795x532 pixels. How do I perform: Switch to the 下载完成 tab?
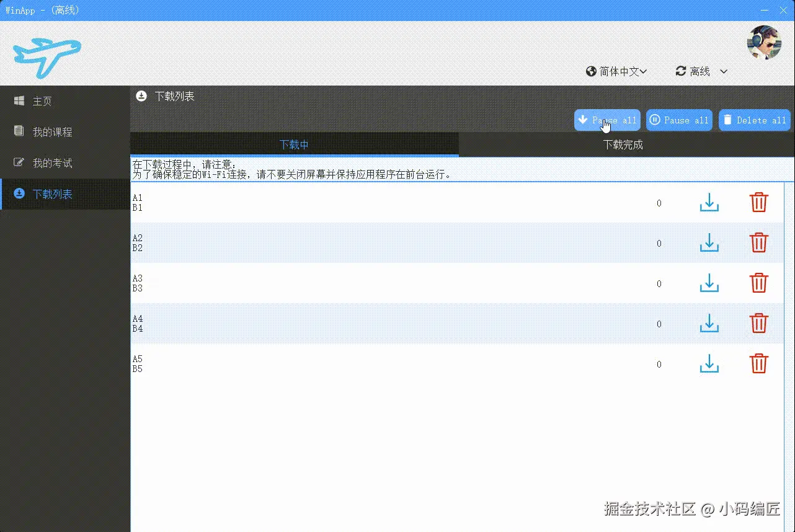point(623,144)
